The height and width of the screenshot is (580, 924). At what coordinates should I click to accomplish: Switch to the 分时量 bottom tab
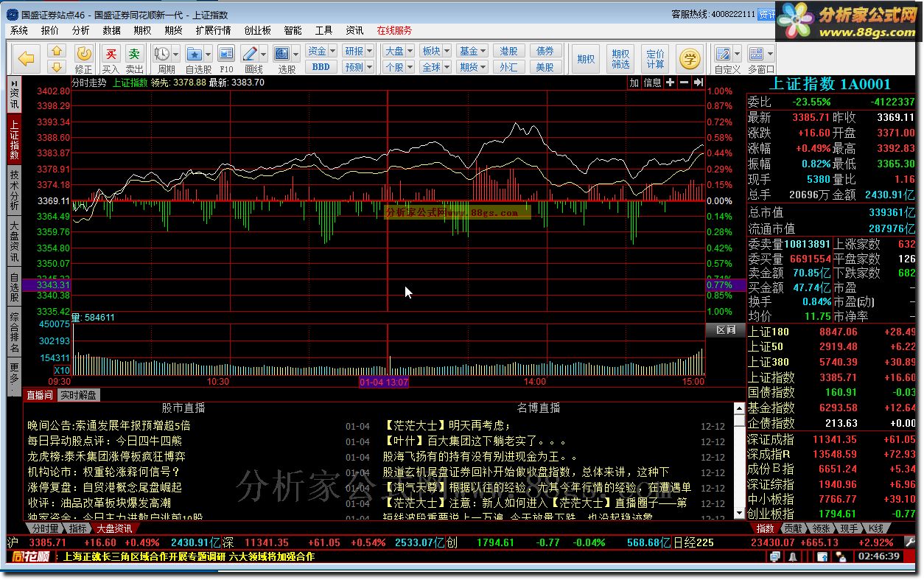[46, 528]
